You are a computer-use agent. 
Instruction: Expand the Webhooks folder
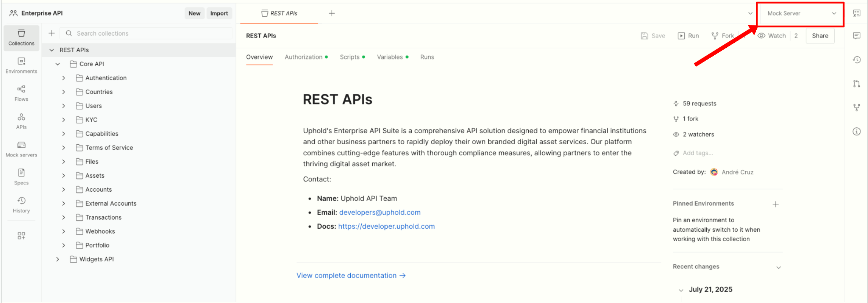coord(64,231)
